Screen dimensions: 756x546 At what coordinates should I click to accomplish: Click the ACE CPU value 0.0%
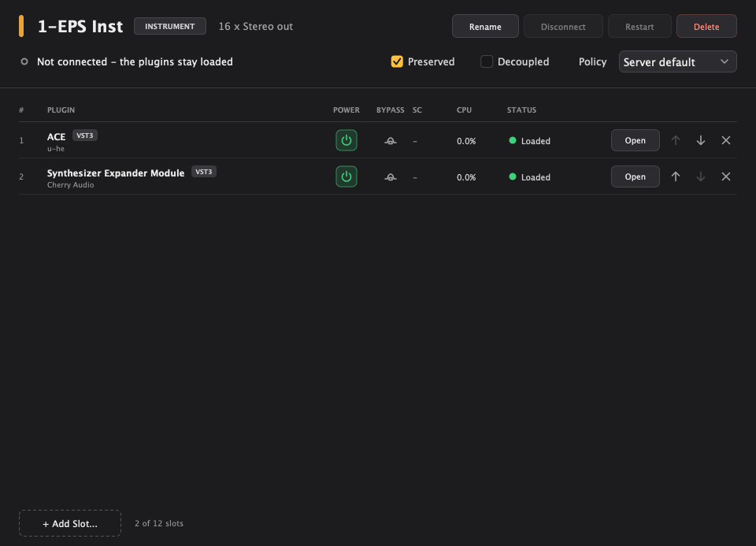(466, 141)
